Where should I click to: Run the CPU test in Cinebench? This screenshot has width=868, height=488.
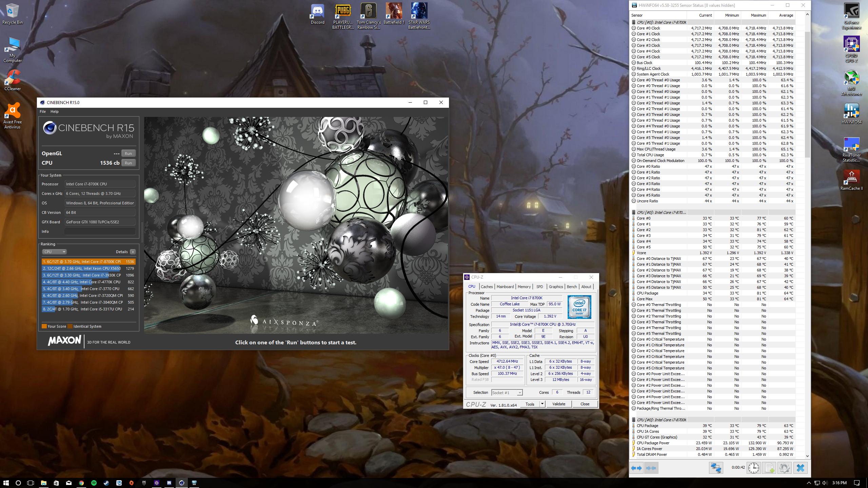point(128,163)
